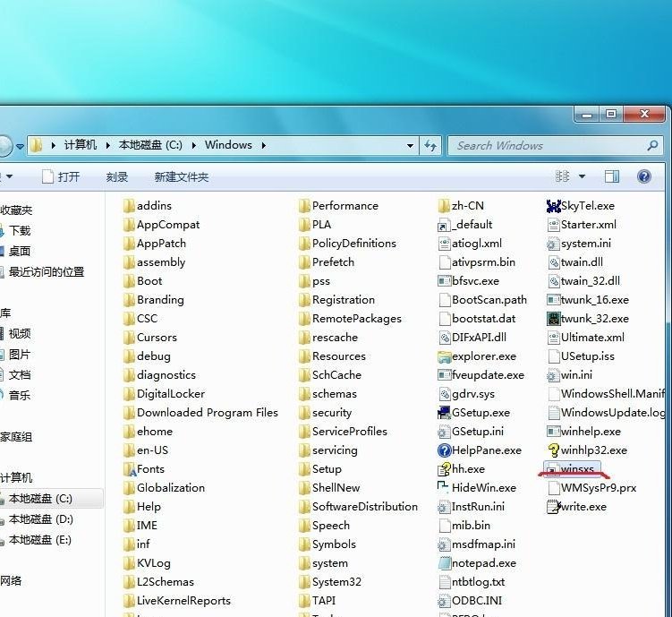Click the twunk_32.exe file icon
Image resolution: width=672 pixels, height=617 pixels.
(553, 319)
